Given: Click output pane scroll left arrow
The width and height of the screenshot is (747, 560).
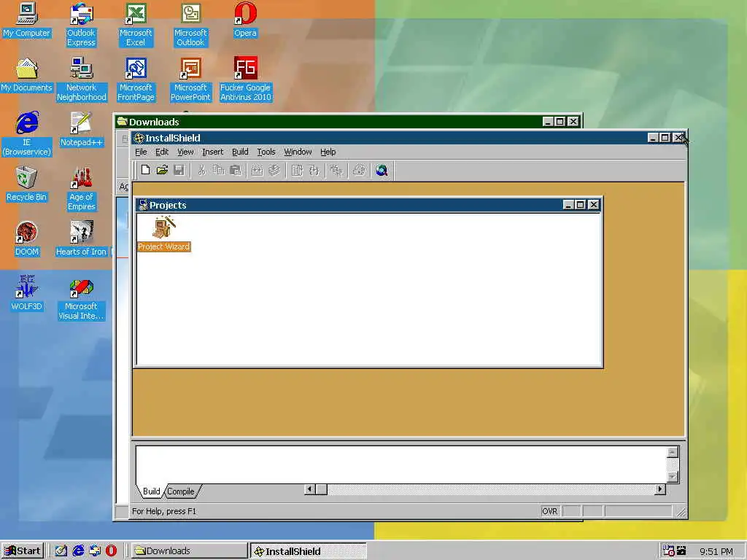Looking at the screenshot, I should (x=309, y=489).
